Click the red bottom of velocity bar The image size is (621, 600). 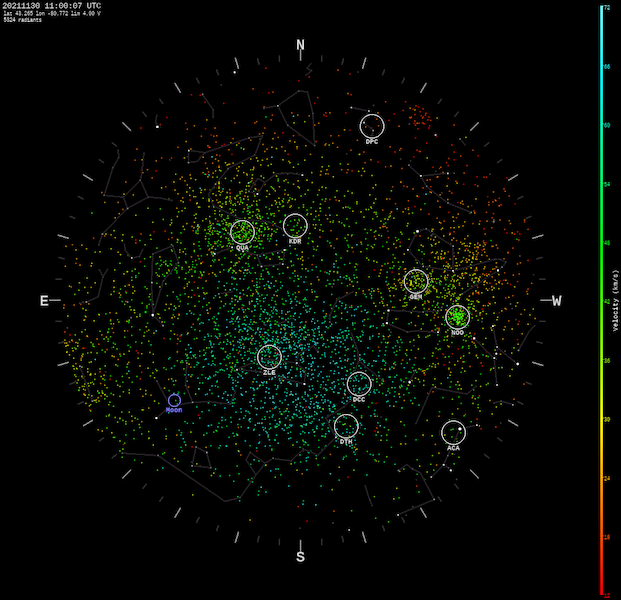click(601, 590)
